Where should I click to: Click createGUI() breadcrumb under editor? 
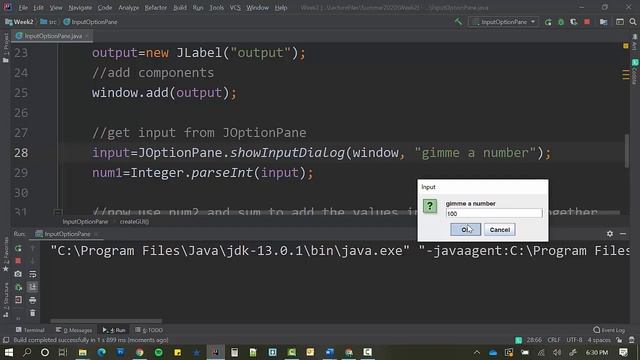[x=134, y=222]
